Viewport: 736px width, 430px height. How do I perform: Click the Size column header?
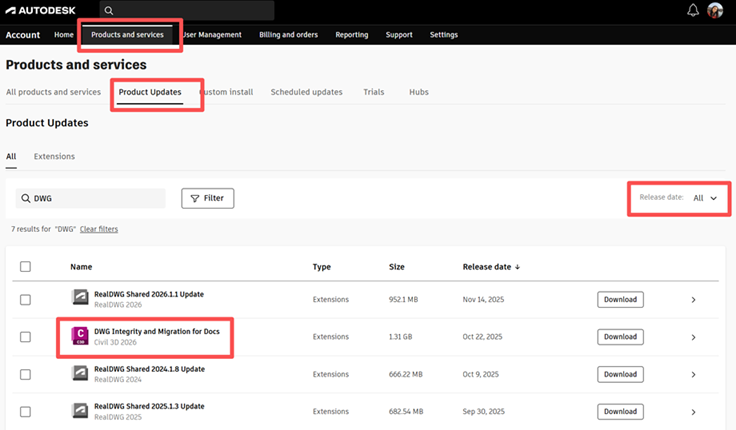coord(397,267)
